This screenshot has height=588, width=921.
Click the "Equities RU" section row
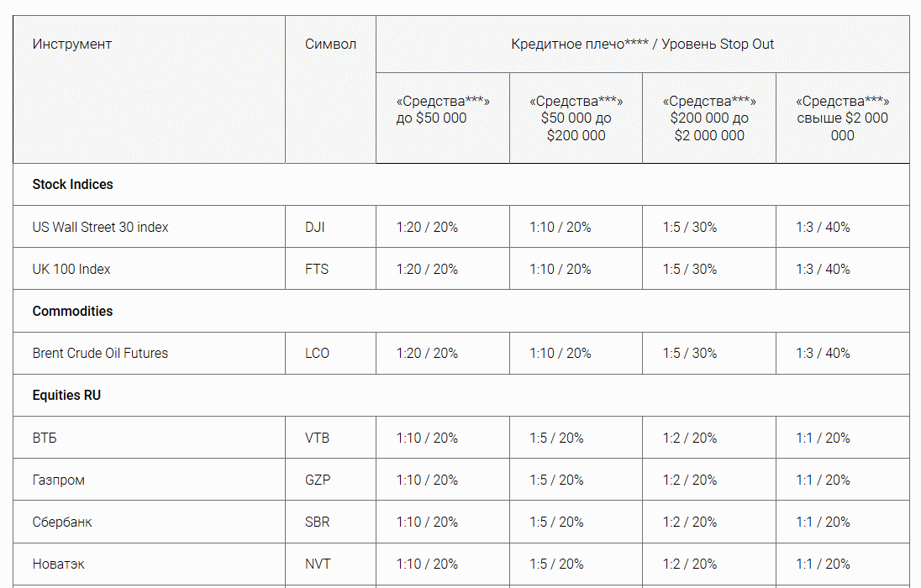(66, 396)
